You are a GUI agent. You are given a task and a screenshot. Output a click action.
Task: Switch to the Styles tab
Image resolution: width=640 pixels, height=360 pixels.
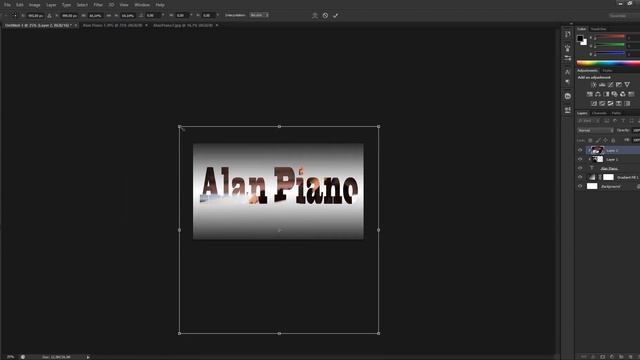(x=607, y=71)
